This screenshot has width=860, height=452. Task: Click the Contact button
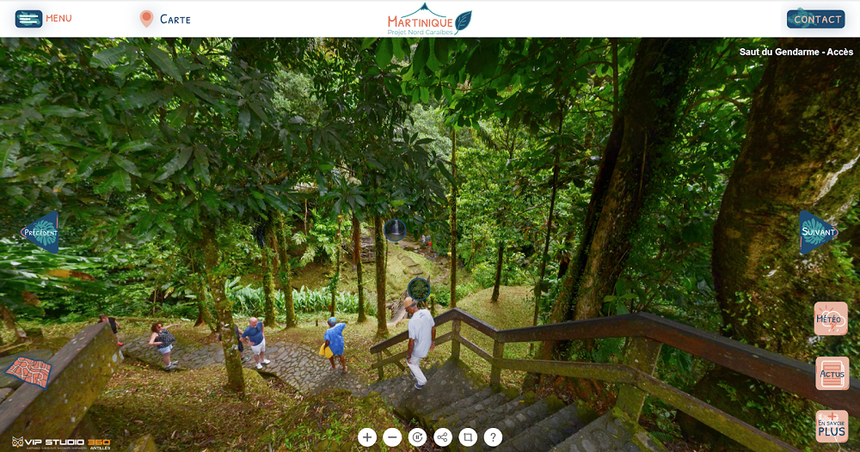click(x=816, y=19)
